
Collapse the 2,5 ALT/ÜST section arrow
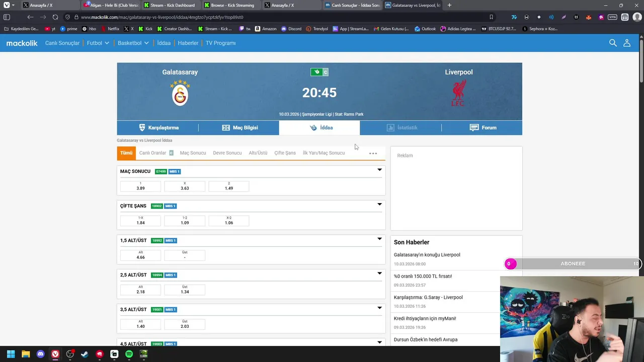pyautogui.click(x=379, y=274)
